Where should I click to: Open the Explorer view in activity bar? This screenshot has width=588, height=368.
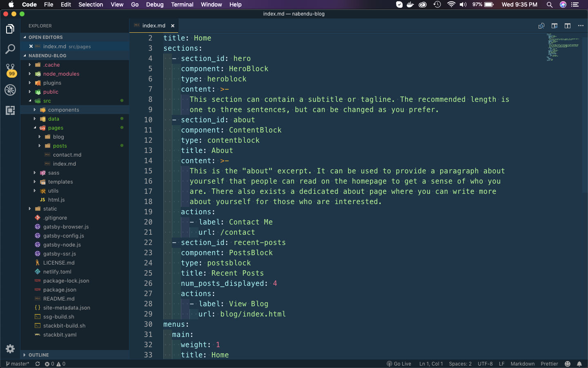pos(10,29)
